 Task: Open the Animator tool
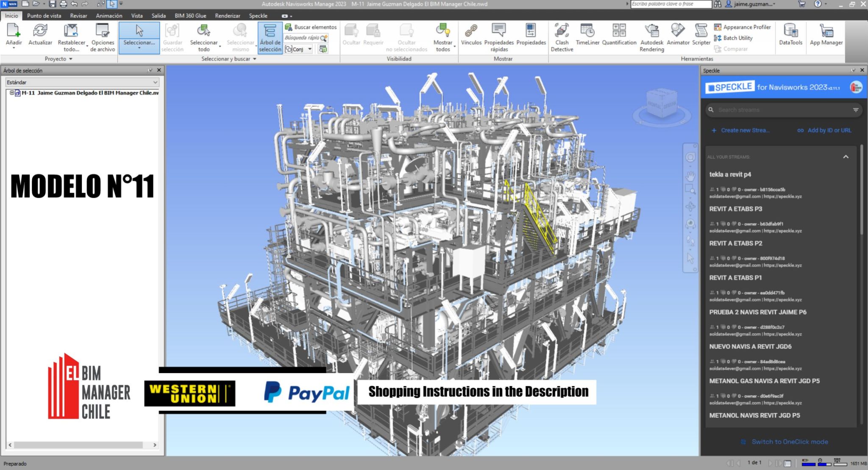[x=678, y=36]
